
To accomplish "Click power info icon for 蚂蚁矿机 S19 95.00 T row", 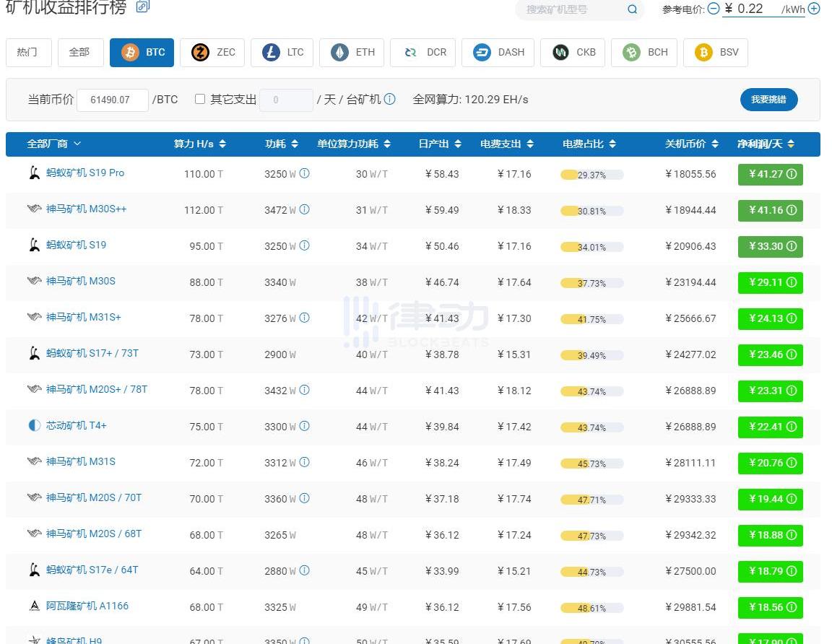I will coord(305,245).
